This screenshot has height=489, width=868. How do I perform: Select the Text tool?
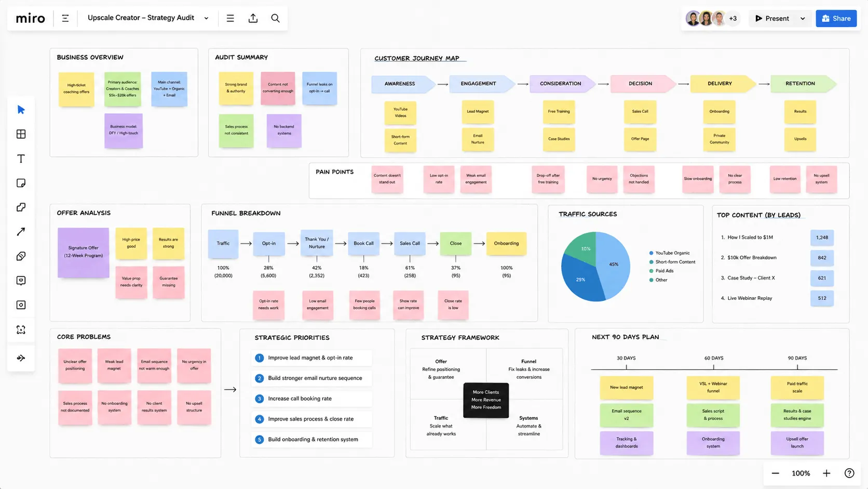click(21, 158)
